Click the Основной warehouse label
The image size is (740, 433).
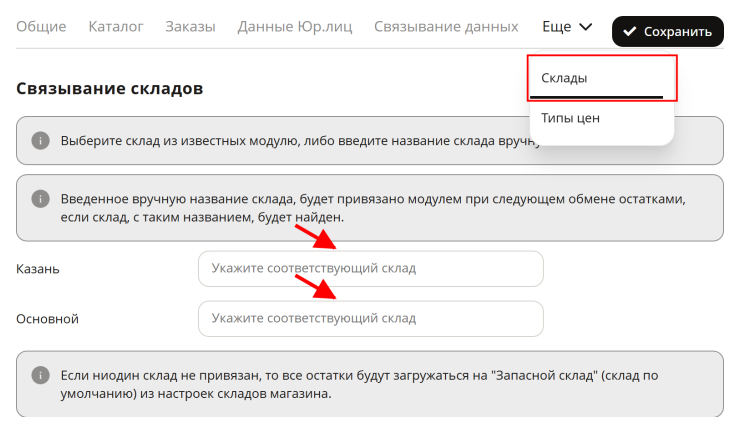[x=47, y=319]
